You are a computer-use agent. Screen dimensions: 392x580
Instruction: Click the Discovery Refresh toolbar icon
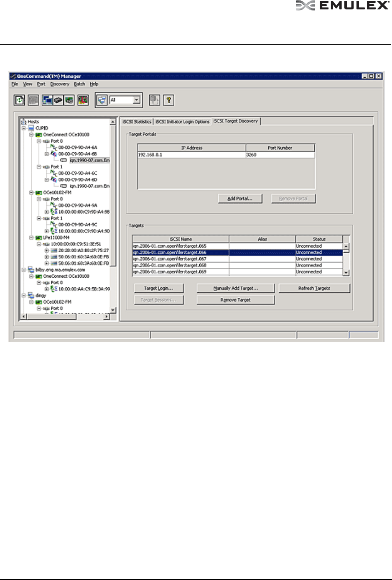click(20, 100)
